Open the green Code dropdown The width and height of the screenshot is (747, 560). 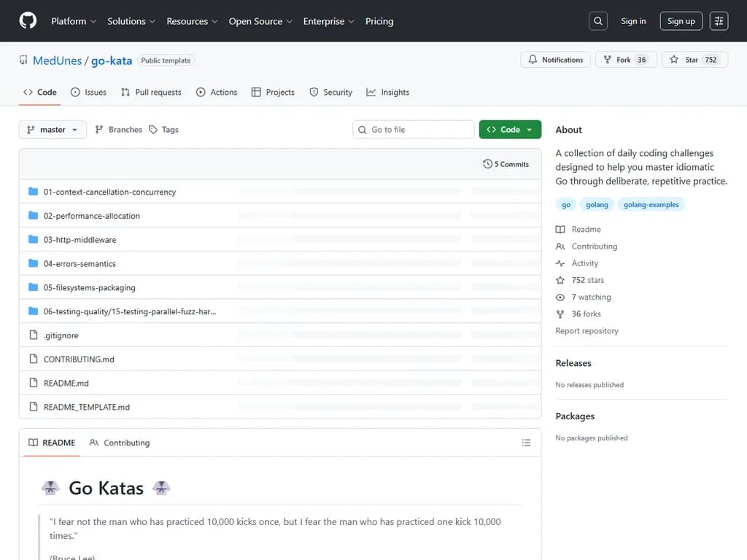[510, 130]
